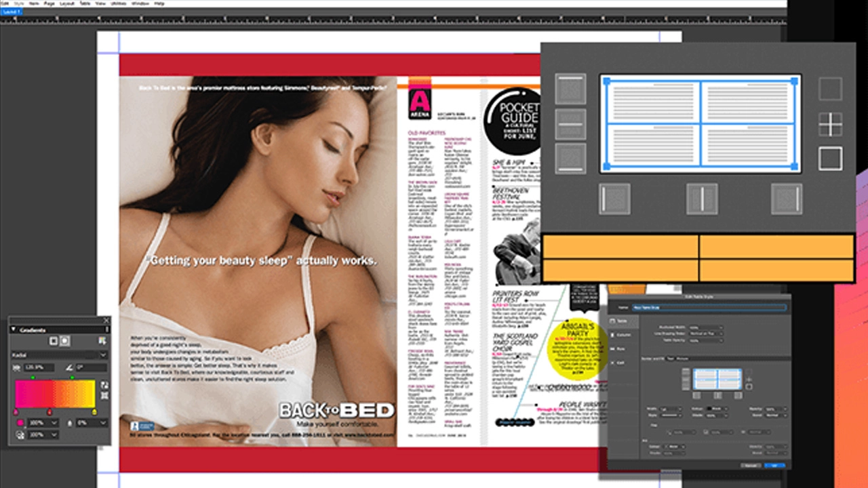
Task: Switch to the Layout 1 tab
Action: 12,12
